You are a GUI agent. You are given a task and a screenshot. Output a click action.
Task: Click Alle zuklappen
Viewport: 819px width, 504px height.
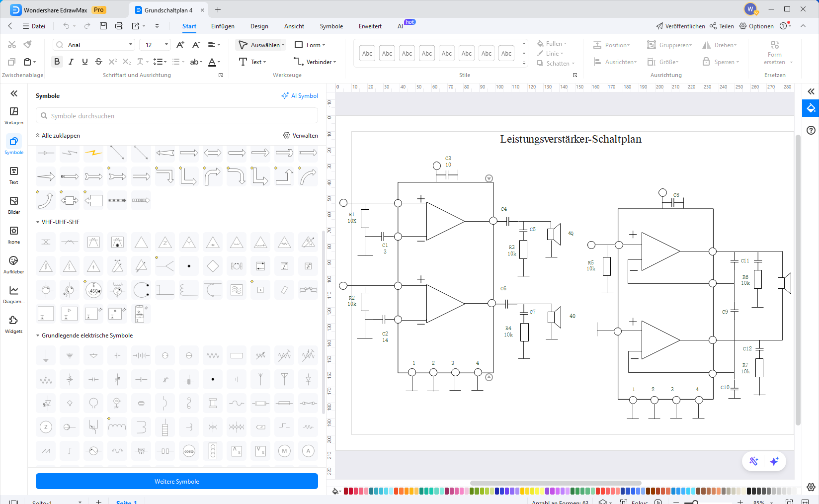point(58,135)
